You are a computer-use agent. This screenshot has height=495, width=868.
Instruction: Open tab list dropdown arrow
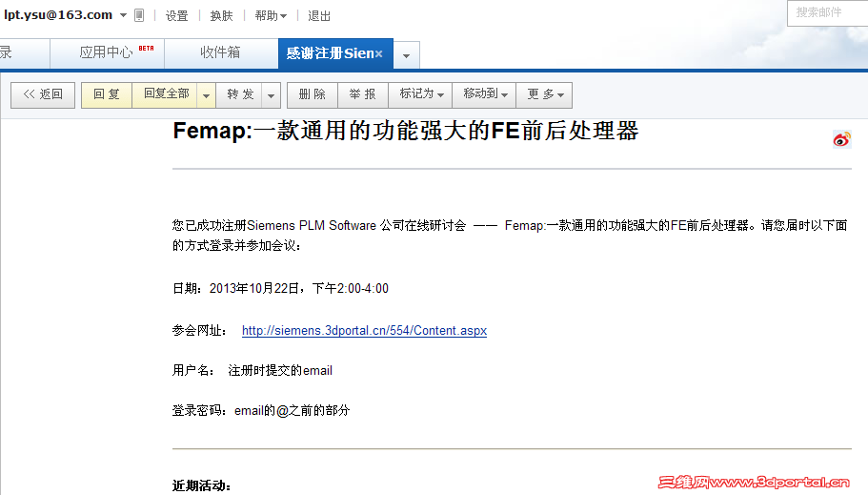(x=406, y=55)
